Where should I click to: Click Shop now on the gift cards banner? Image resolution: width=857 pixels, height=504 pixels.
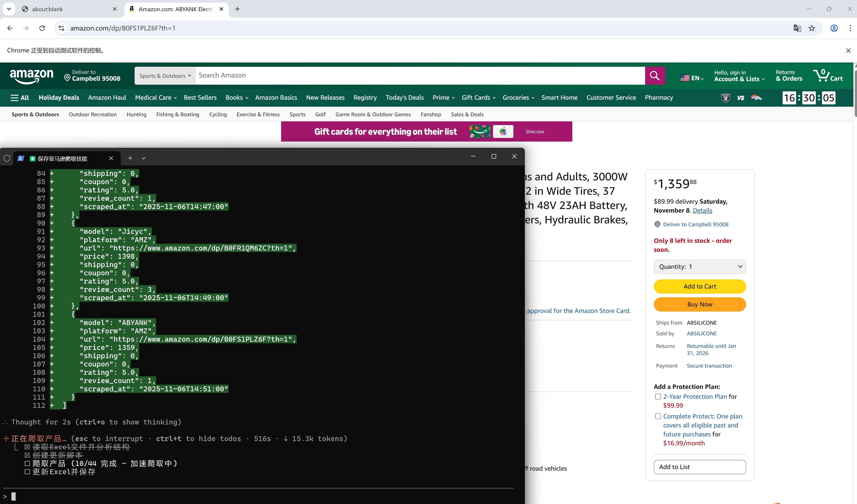pyautogui.click(x=535, y=132)
